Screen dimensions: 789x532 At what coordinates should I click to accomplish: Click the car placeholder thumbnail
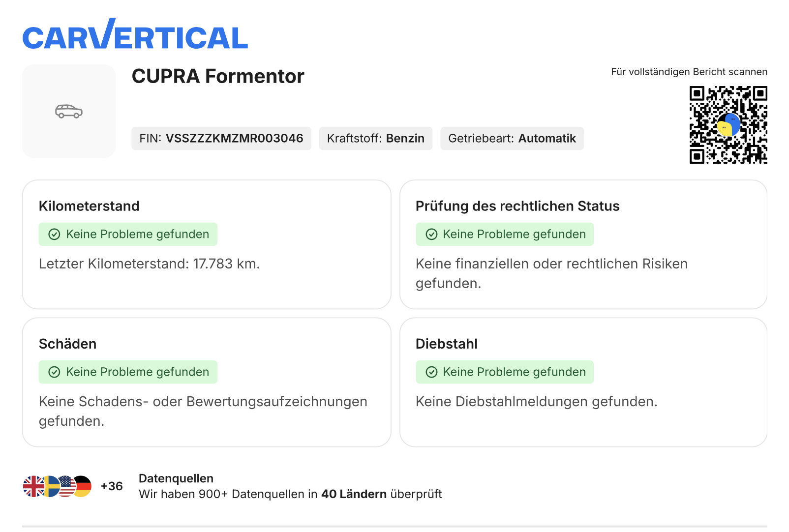69,111
